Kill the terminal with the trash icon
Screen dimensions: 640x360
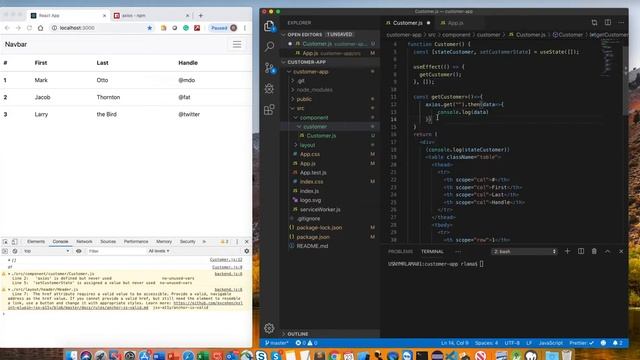coord(594,251)
